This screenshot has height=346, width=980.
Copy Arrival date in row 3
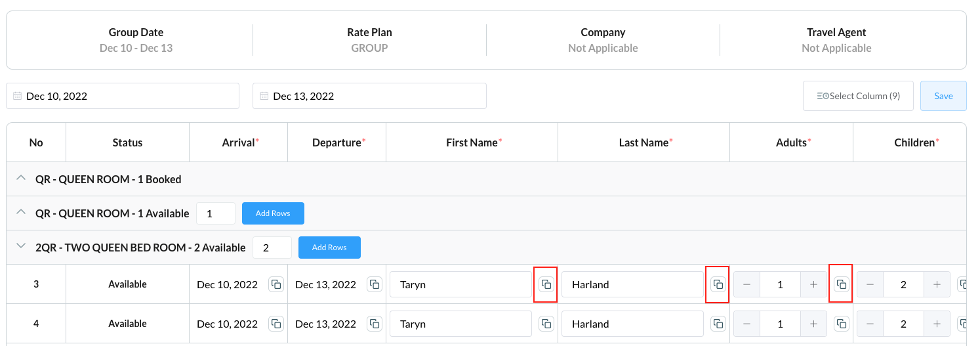(x=276, y=284)
